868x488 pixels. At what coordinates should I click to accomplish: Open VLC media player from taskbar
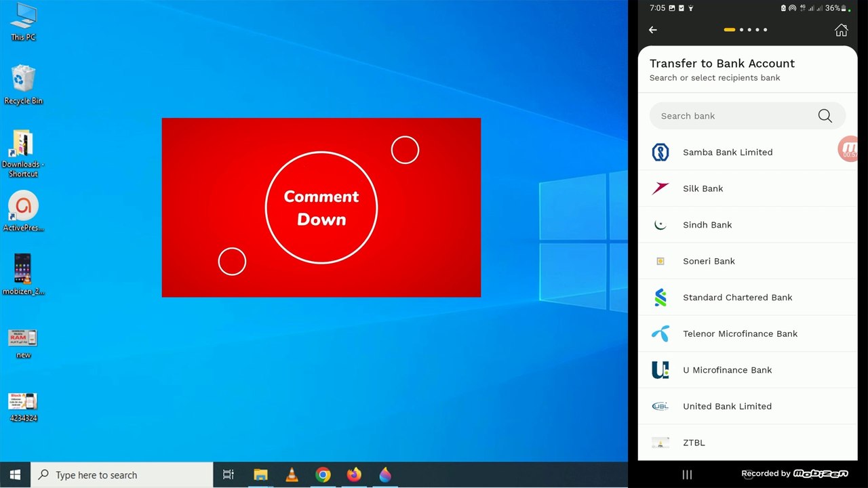coord(292,474)
